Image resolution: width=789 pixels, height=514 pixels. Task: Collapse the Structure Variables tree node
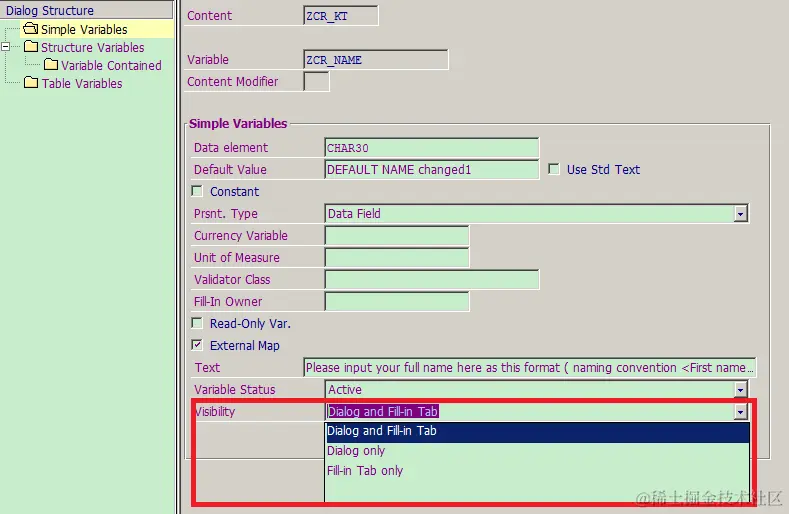pos(6,47)
